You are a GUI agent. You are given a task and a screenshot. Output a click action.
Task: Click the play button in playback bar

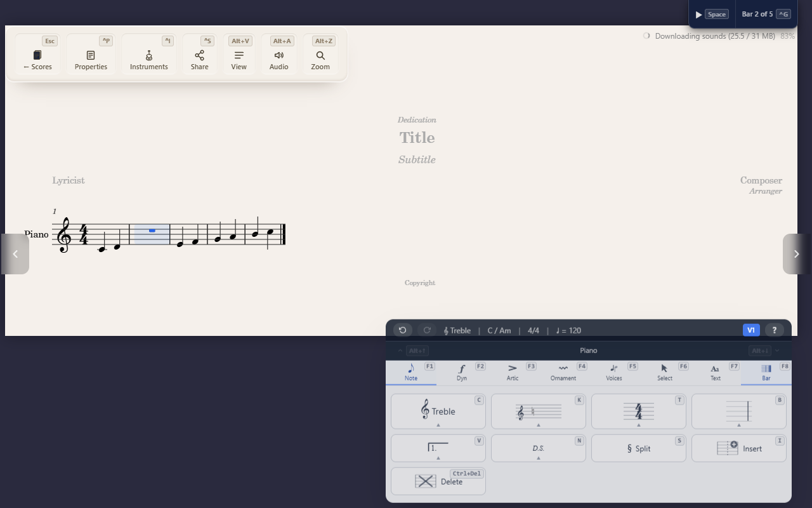[712, 14]
